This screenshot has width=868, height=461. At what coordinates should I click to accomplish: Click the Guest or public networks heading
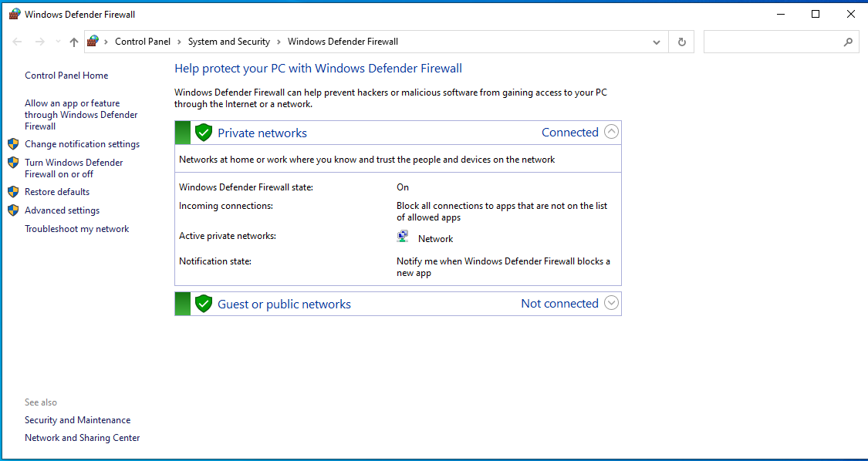[284, 304]
